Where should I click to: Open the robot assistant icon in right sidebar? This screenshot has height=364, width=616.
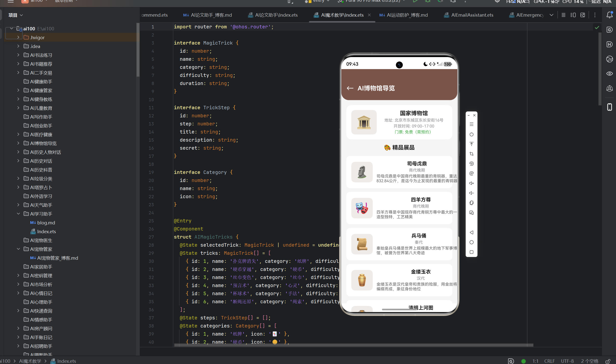(x=609, y=88)
